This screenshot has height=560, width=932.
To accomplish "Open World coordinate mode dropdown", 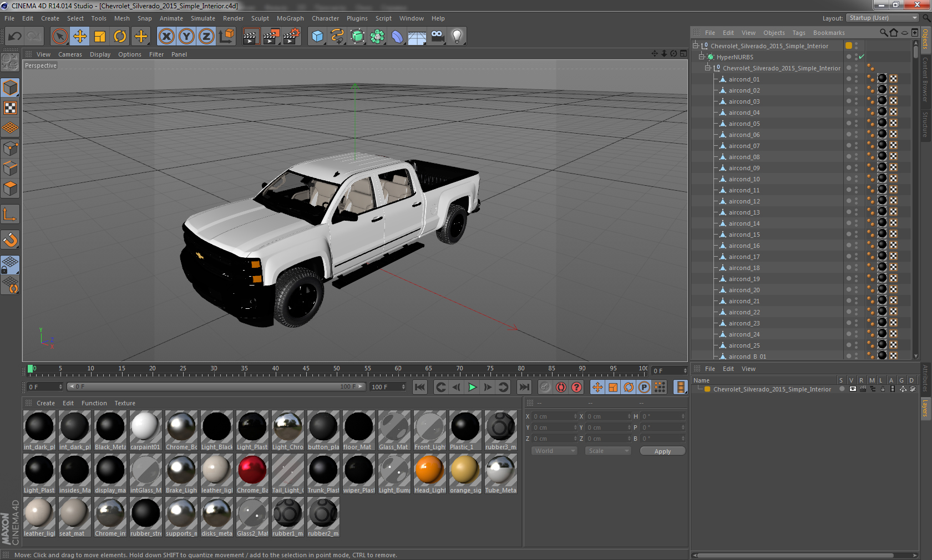I will (555, 451).
